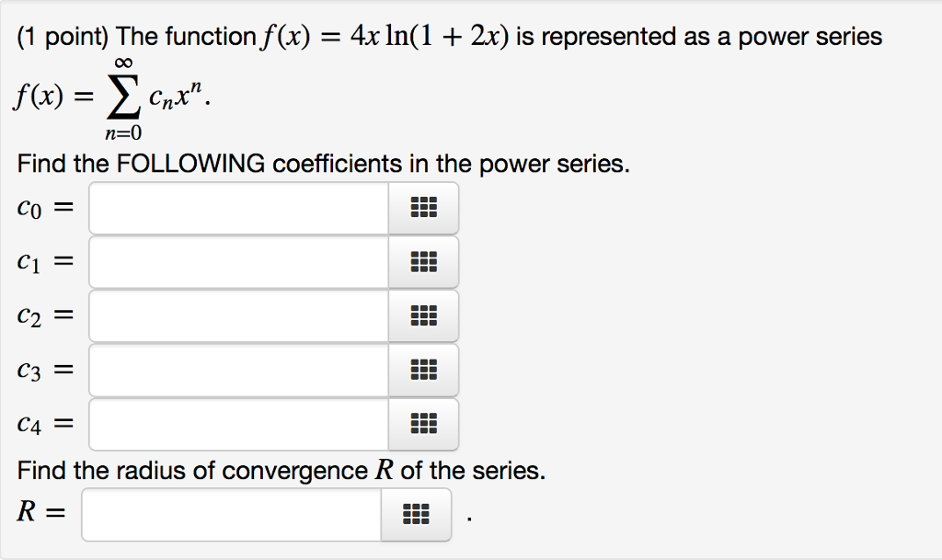Open the equation editor for c4

click(422, 424)
